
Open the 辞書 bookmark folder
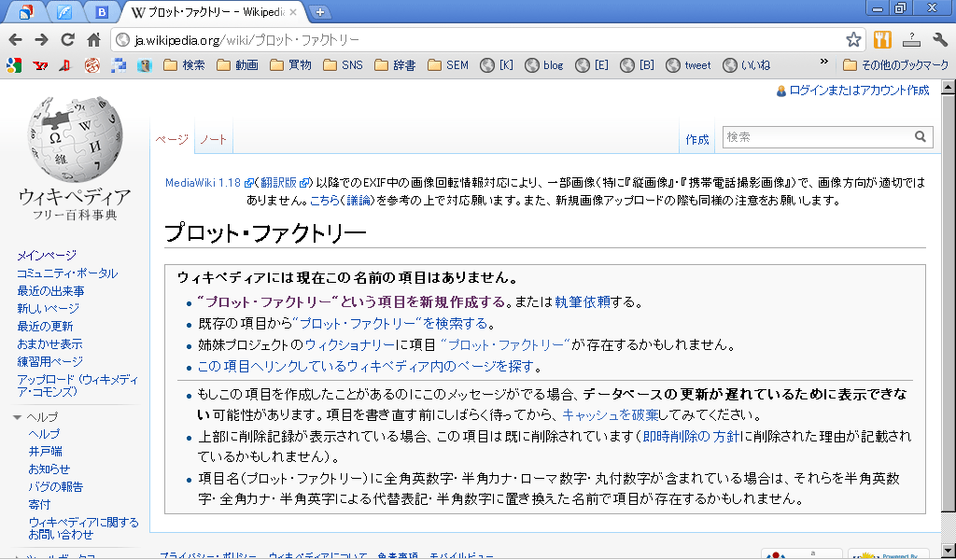coord(396,65)
